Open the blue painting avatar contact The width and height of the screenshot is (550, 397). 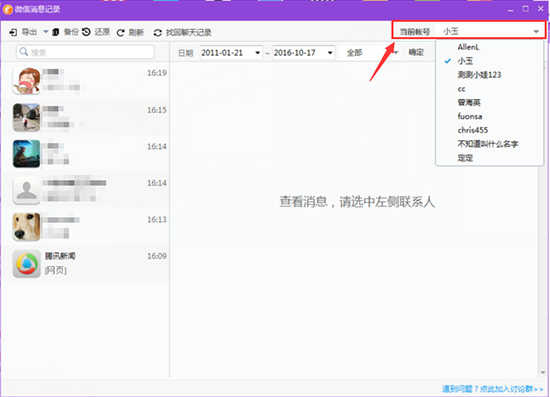point(85,154)
